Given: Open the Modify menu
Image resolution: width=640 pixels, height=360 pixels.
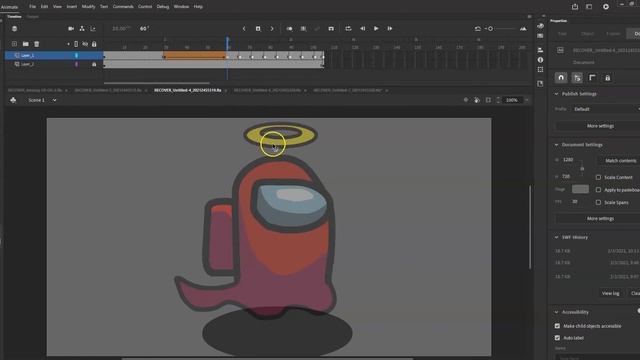Looking at the screenshot, I should click(88, 7).
